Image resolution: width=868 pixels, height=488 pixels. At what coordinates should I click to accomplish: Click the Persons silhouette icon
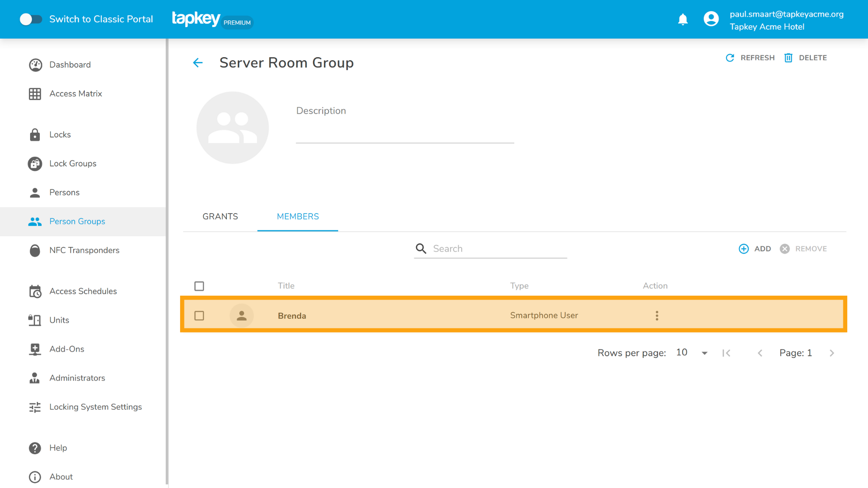point(35,193)
